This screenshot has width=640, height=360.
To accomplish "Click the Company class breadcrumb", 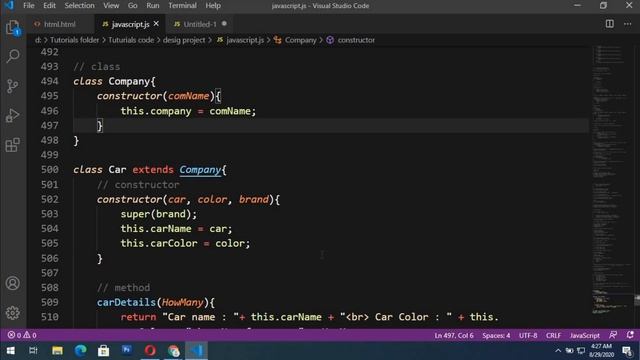I will pos(296,40).
